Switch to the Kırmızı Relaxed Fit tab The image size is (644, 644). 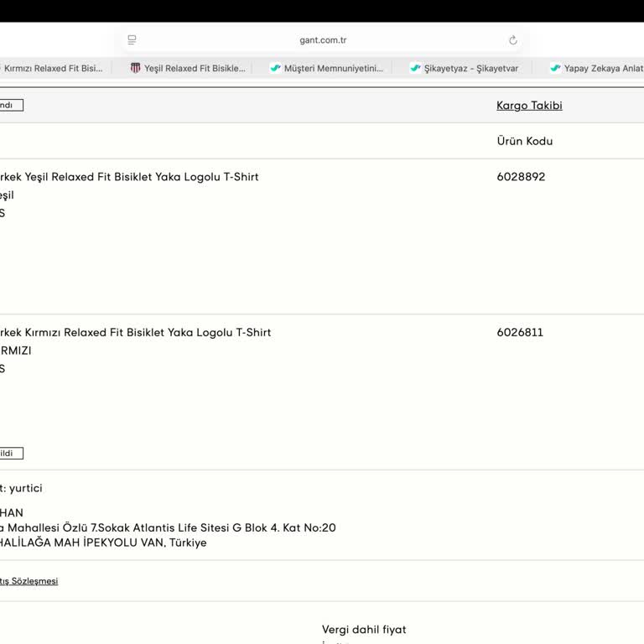coord(54,68)
